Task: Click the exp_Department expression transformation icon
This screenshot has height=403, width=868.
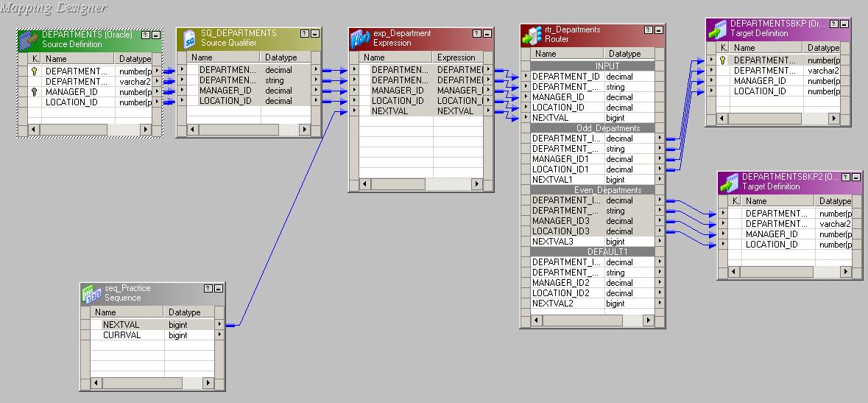Action: click(x=360, y=38)
